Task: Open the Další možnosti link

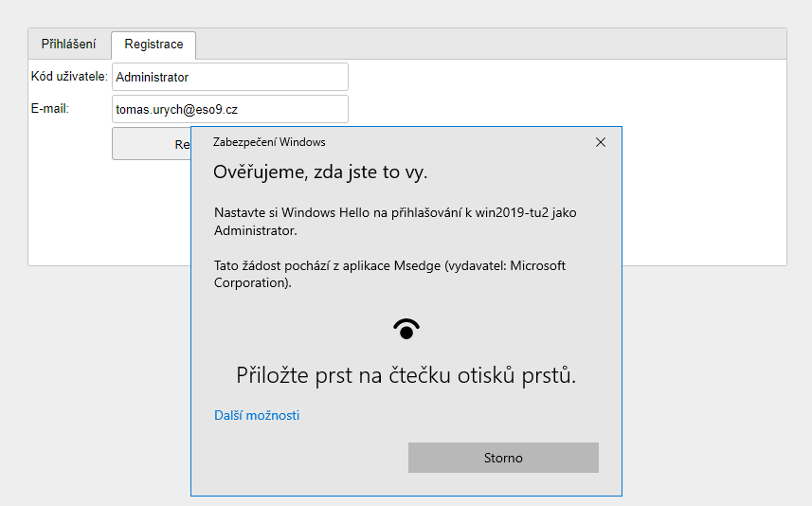Action: (x=257, y=415)
